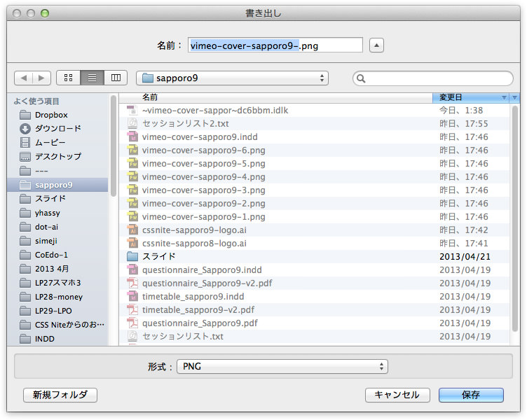Select vimeo-cover-sapporo9-3.png file
Viewport: 527px width, 420px height.
click(x=314, y=190)
